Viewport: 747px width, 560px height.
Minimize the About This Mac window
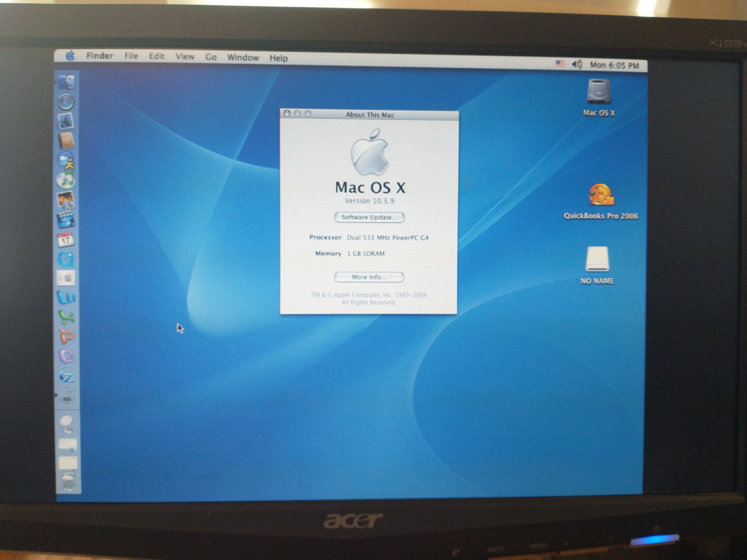coord(298,113)
